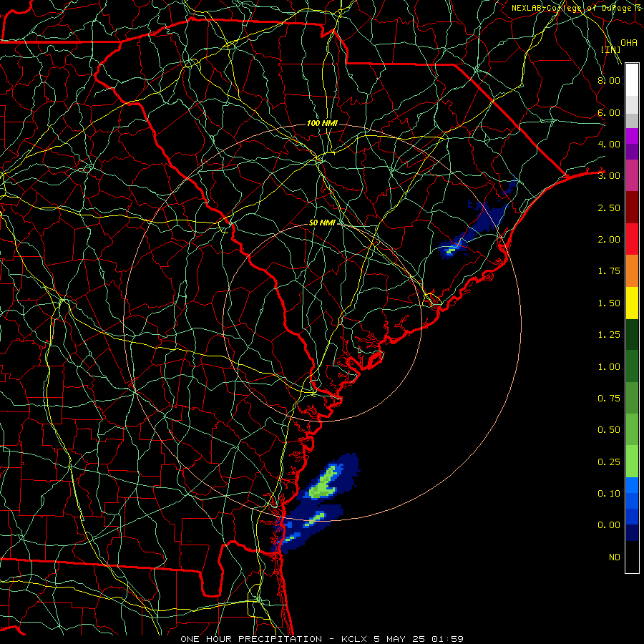The image size is (644, 644).
Task: Click the '50 NMI' range ring label
Action: tap(322, 223)
